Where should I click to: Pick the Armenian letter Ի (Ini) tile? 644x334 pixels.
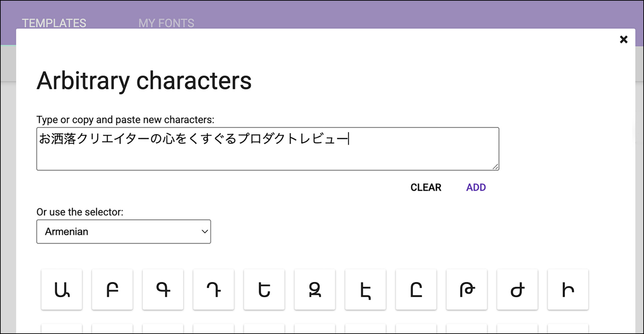click(568, 290)
